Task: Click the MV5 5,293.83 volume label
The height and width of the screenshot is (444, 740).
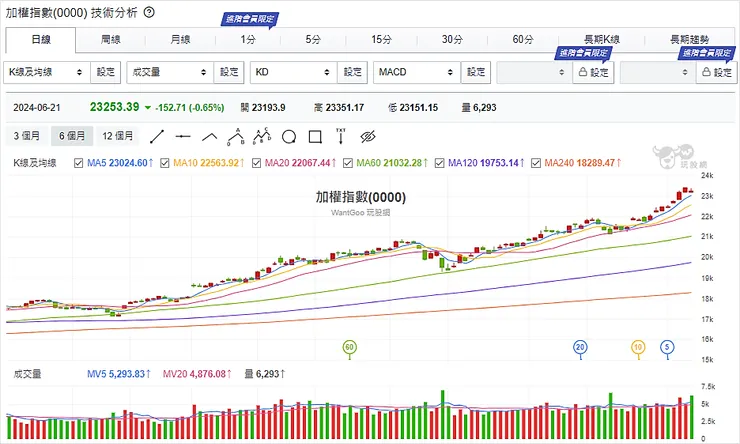Action: point(118,375)
